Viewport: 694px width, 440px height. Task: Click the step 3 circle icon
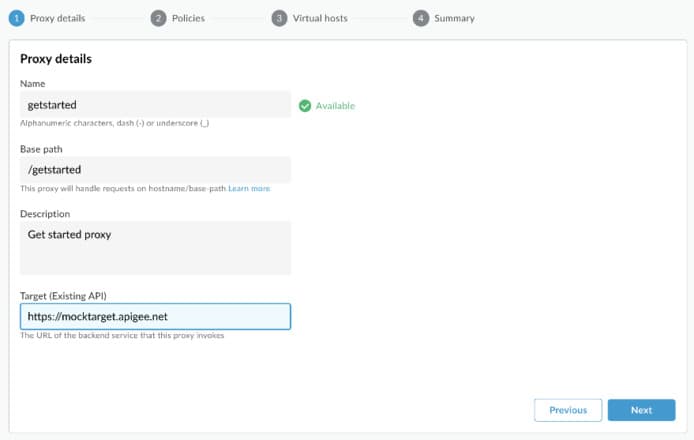click(x=279, y=18)
